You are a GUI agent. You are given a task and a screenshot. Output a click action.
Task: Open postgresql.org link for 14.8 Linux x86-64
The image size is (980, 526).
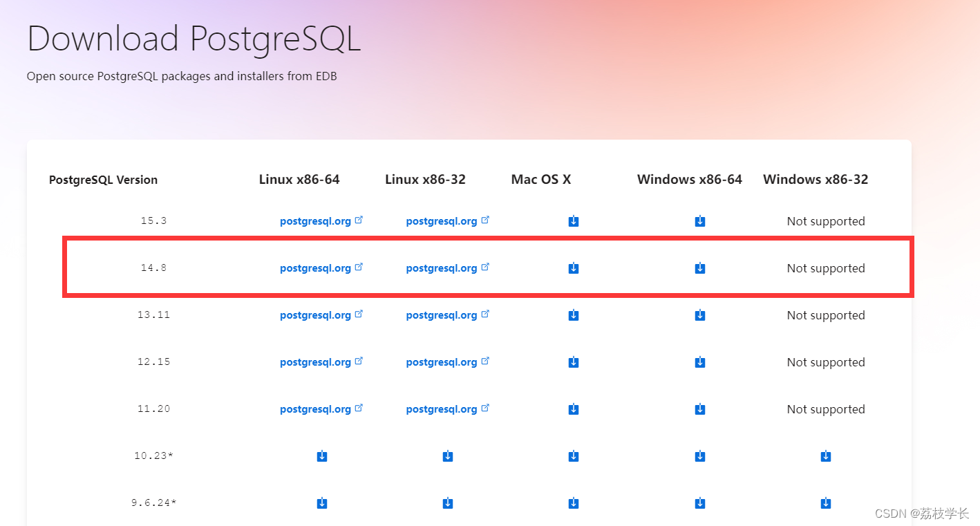pyautogui.click(x=321, y=268)
